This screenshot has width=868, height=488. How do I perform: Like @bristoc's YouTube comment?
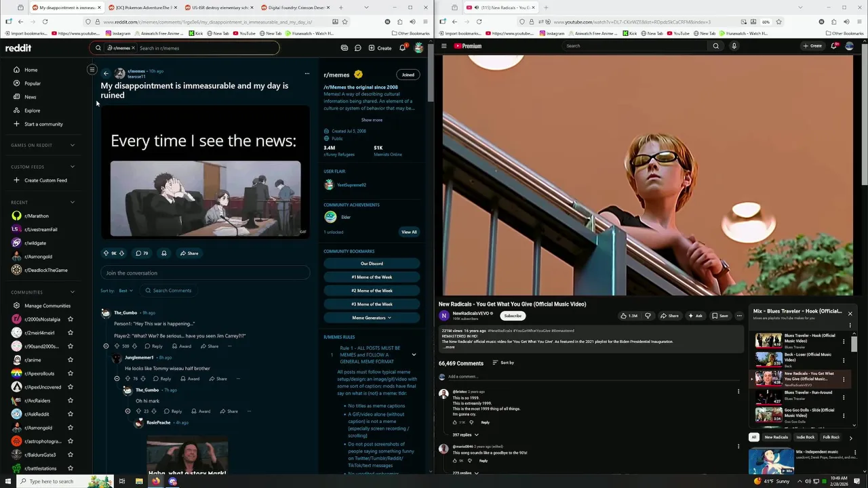[454, 422]
